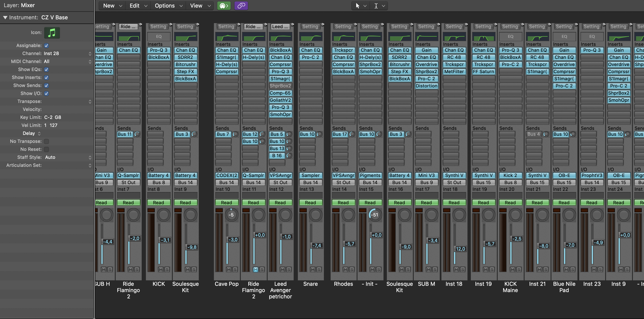
Task: Click FF Saturn insert on Inst 19
Action: pyautogui.click(x=483, y=72)
